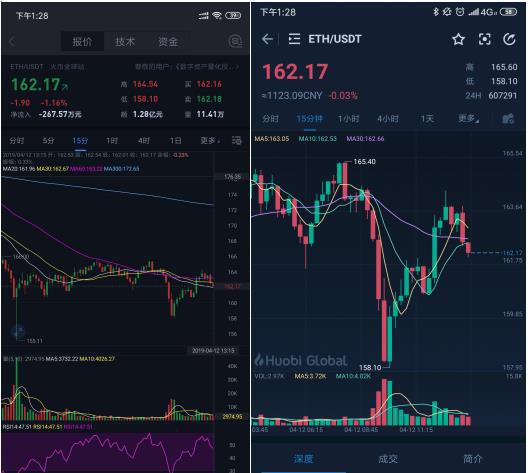Tap the circular arrow icon in right header

click(x=509, y=39)
